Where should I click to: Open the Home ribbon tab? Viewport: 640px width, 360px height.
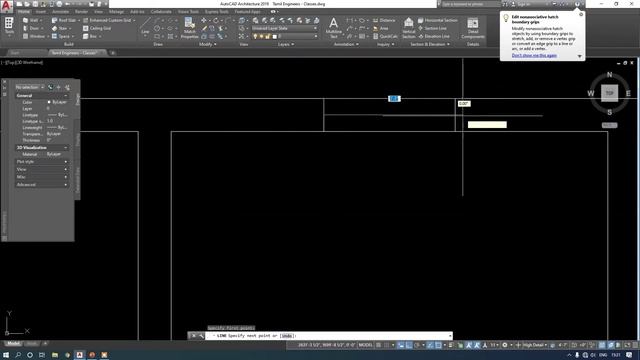tap(24, 12)
